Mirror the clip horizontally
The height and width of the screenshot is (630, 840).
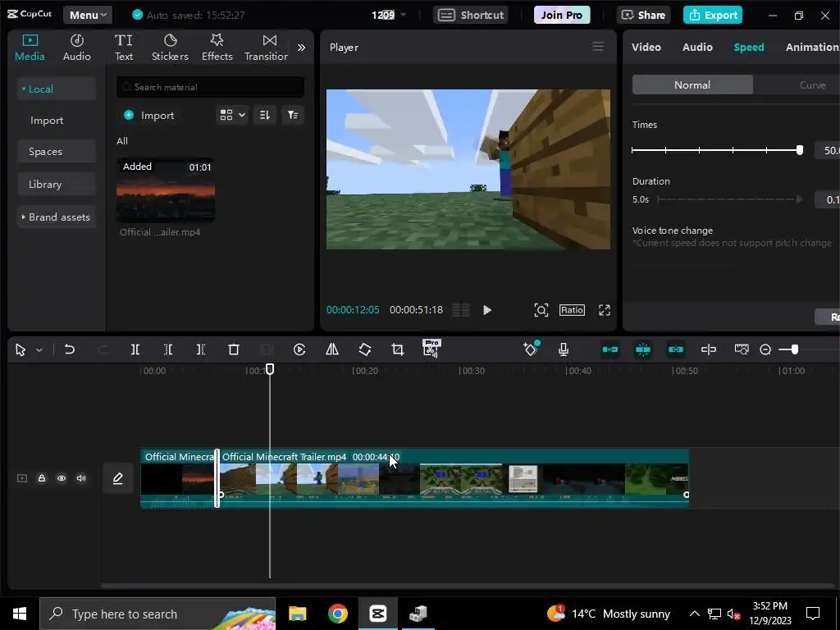332,349
